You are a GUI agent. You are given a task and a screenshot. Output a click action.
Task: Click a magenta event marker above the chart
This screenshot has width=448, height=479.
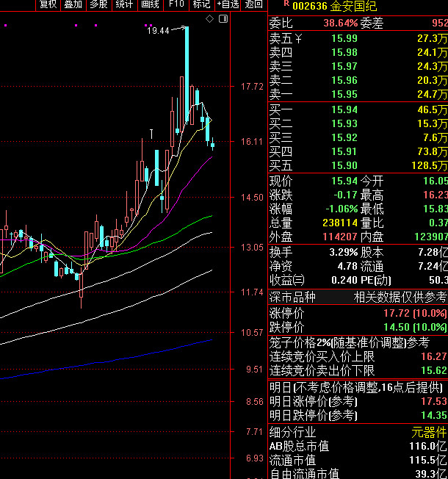coord(76,25)
